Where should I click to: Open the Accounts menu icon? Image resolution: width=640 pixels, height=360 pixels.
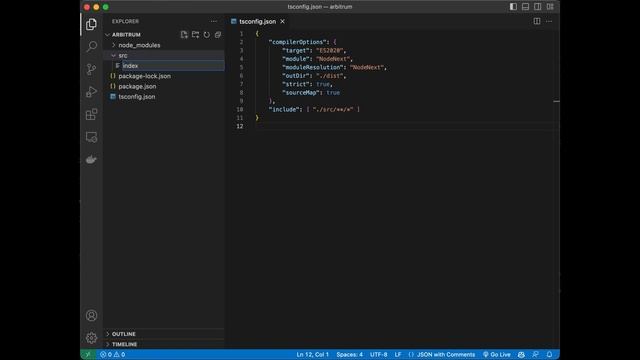pyautogui.click(x=91, y=315)
